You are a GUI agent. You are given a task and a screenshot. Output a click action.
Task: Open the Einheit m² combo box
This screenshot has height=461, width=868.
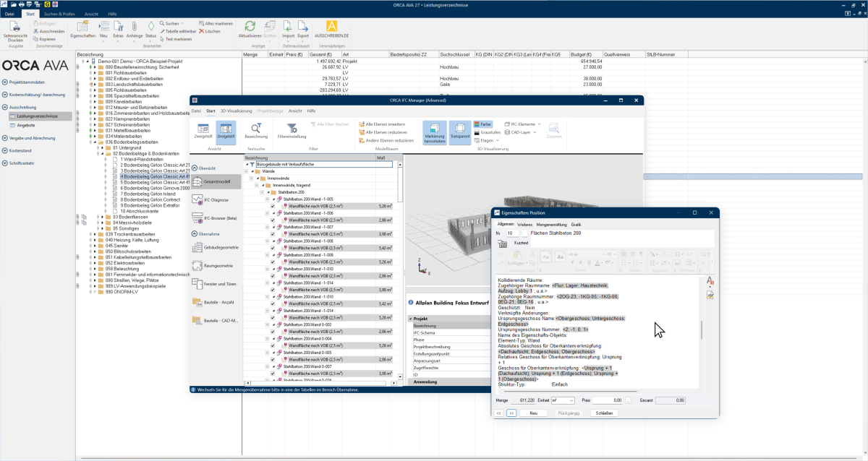563,400
